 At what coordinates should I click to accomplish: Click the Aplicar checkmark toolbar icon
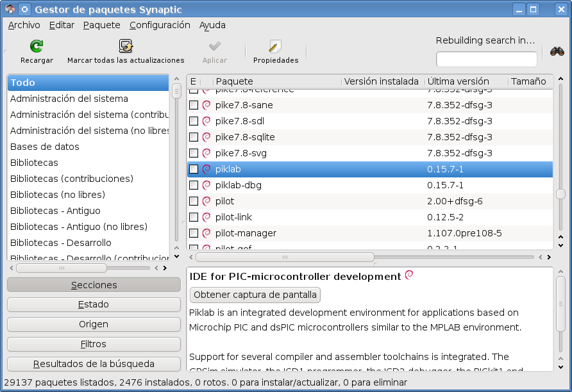[214, 50]
